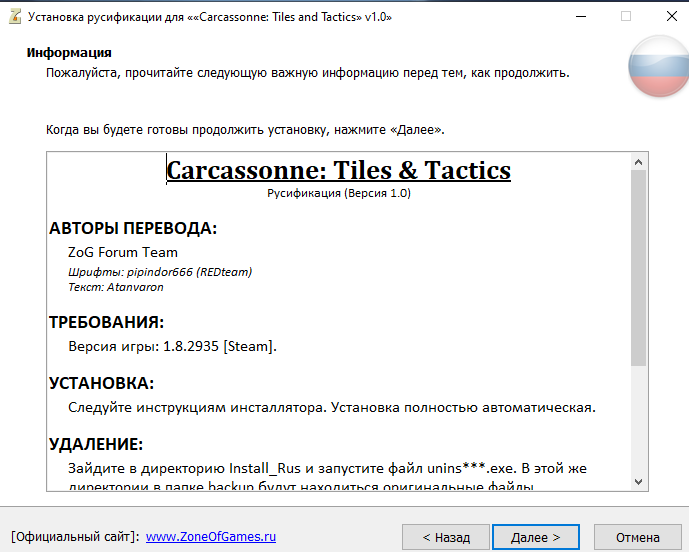Click the УДАЛЕНИЕ: heading
Screen dimensions: 689x552
point(96,444)
